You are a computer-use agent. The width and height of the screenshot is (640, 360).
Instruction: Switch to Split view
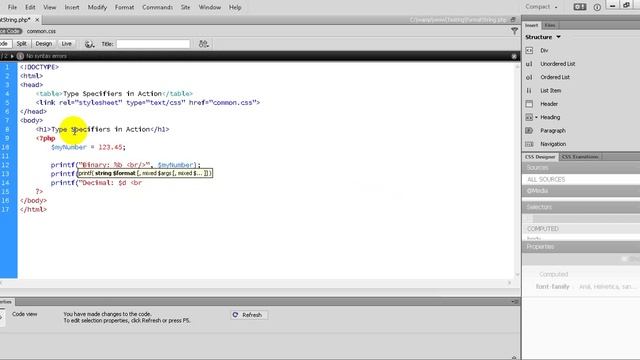22,44
